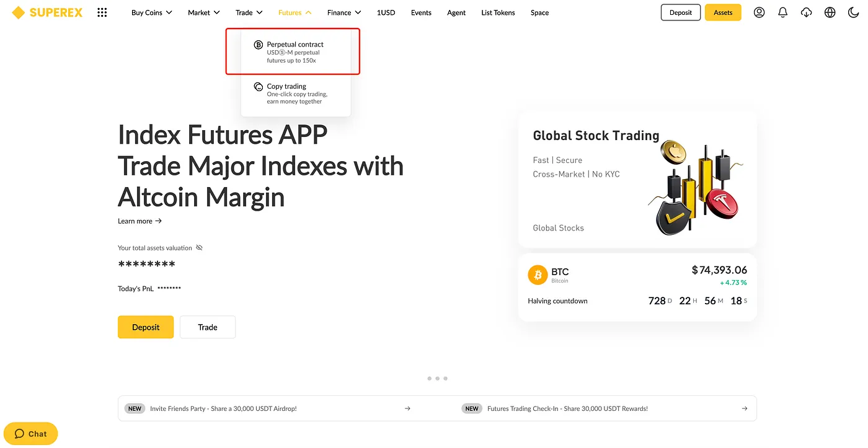Viewport: 868px width, 448px height.
Task: Click the Fast | Secure tagline
Action: coord(557,160)
